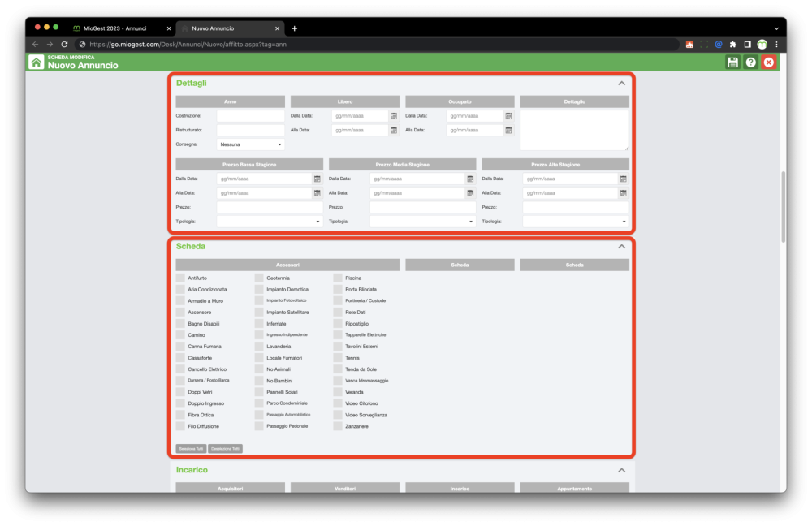Open a new browser tab
The height and width of the screenshot is (526, 812).
coord(294,28)
